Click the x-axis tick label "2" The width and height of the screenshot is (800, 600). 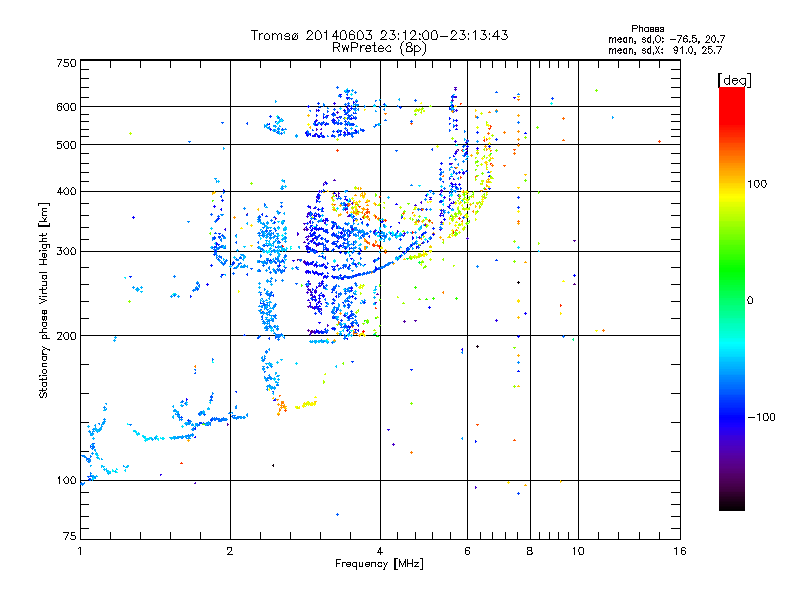(x=230, y=551)
